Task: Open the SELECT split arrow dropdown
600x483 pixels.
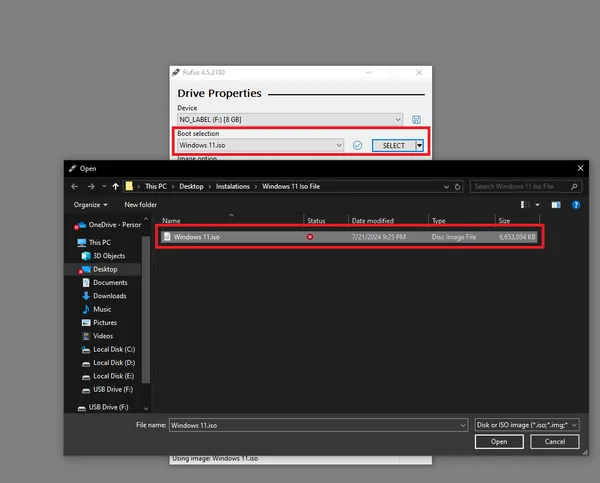Action: point(419,145)
